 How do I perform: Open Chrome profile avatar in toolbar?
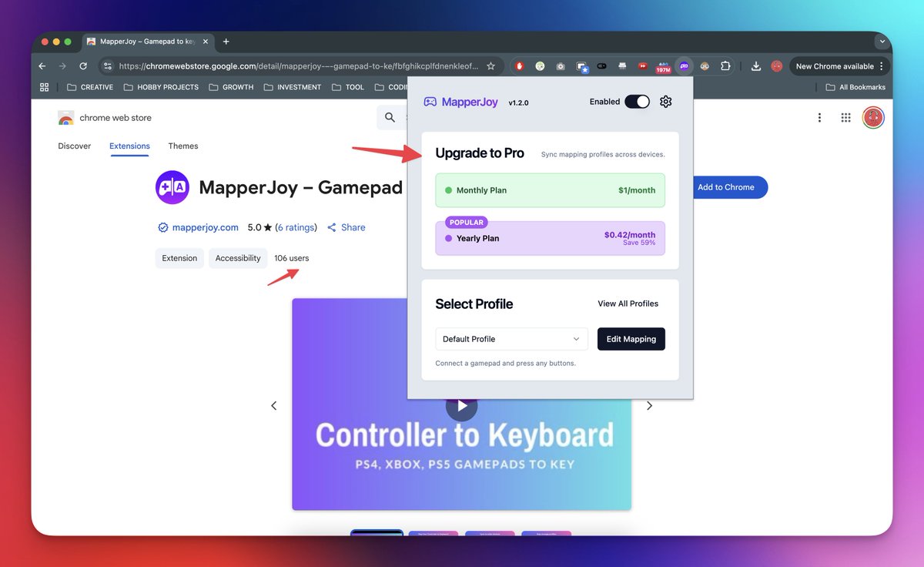(777, 66)
